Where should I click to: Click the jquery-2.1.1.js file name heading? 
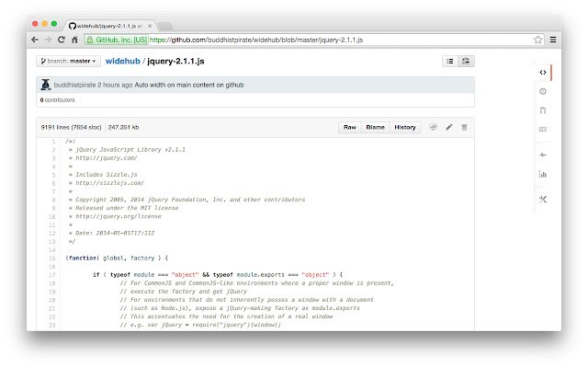[x=175, y=62]
